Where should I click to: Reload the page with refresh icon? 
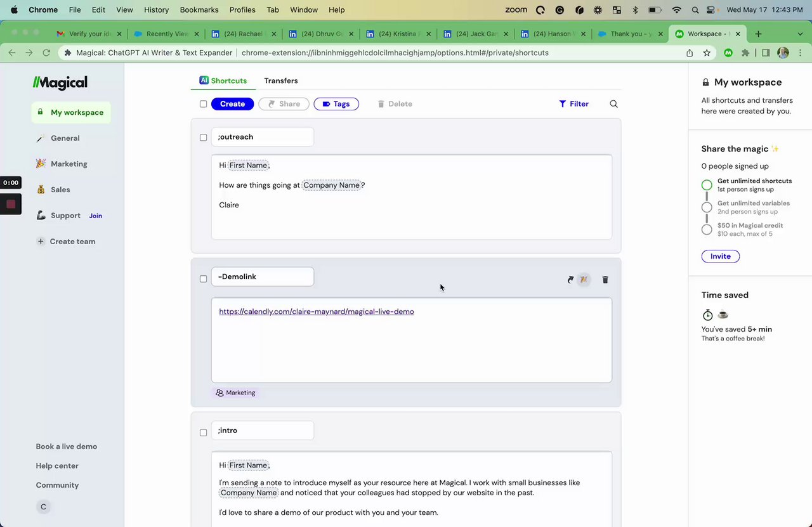46,53
